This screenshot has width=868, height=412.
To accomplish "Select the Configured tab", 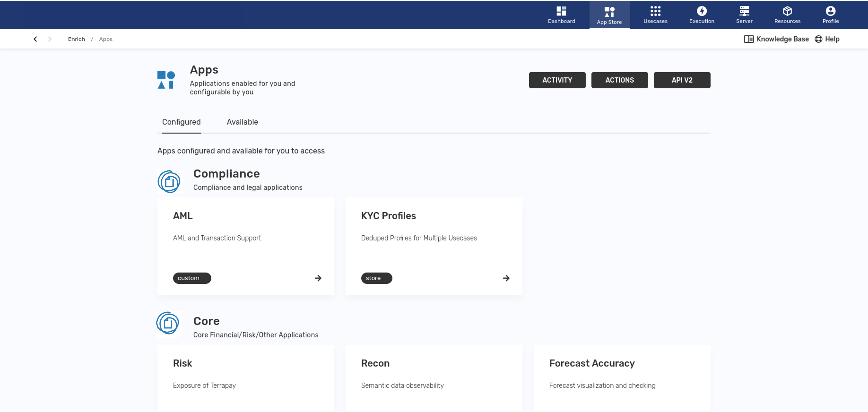I will click(x=181, y=122).
